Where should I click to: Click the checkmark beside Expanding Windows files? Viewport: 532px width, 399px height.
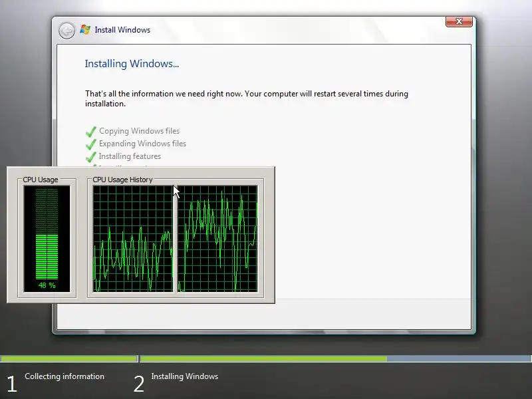[x=91, y=144]
